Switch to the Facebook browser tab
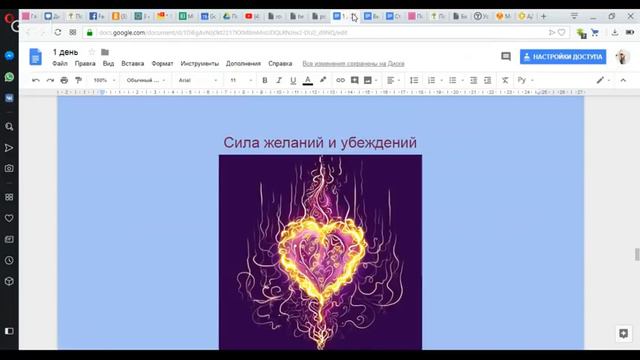 pyautogui.click(x=97, y=16)
